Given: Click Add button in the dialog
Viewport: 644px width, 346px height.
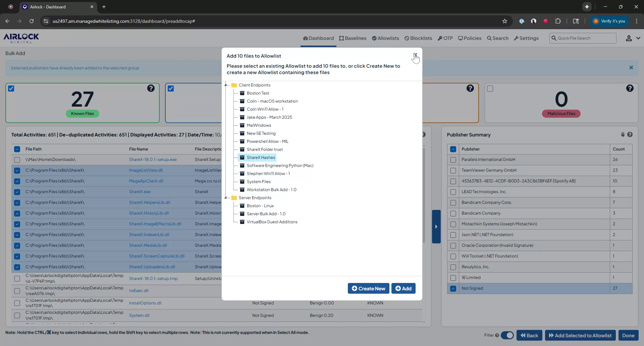Looking at the screenshot, I should tap(403, 288).
